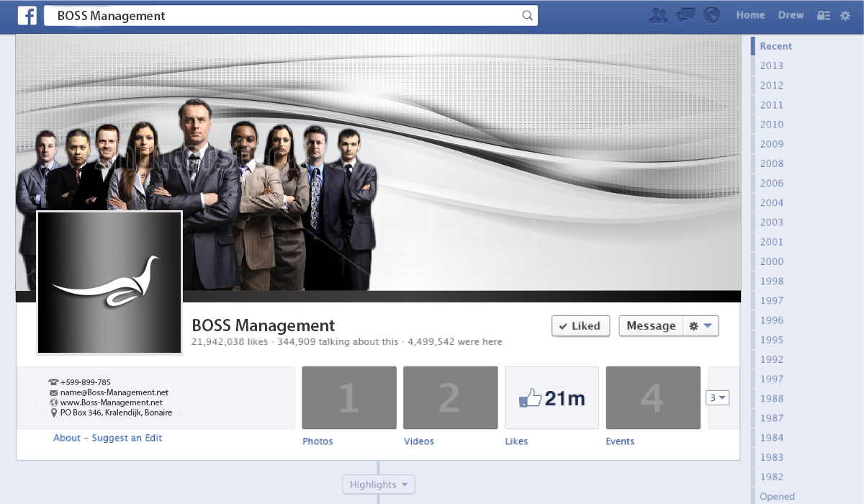Jump to 1982 in the timeline
This screenshot has height=504, width=864.
coord(771,477)
